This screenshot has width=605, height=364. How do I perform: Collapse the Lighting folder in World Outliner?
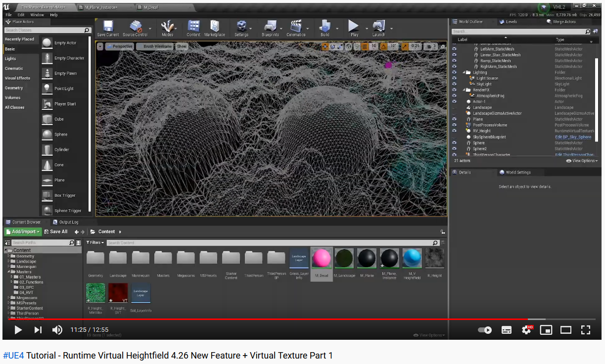[464, 72]
